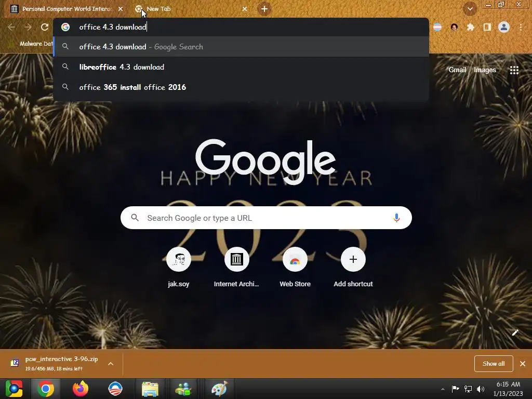Viewport: 532px width, 399px height.
Task: Click the taskbar clock showing 6:15 AM
Action: [x=508, y=389]
